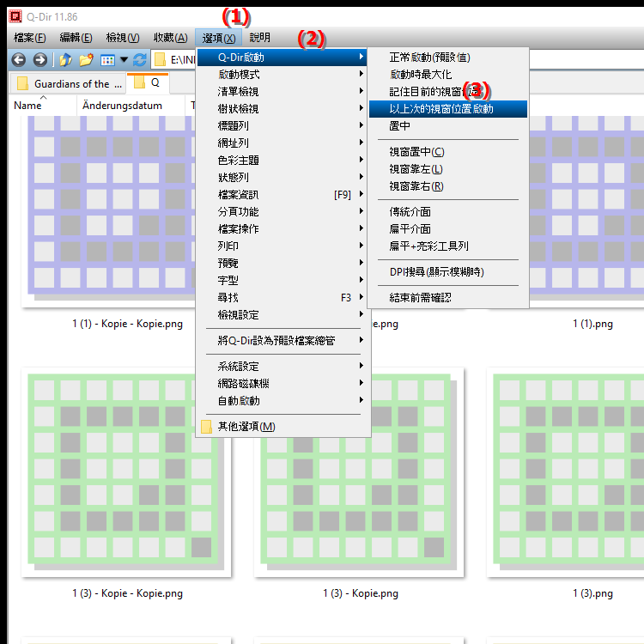Go forward with the right arrow button
644x644 pixels.
39,60
